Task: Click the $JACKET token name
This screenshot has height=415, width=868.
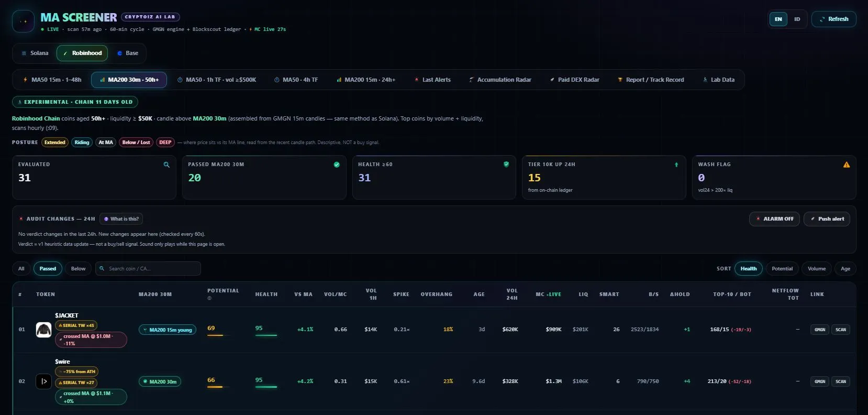Action: 66,315
